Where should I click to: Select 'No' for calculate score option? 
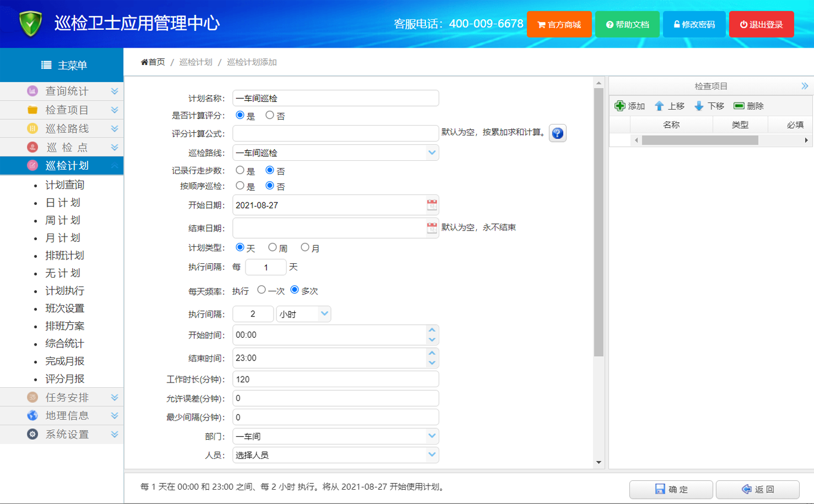coord(270,115)
